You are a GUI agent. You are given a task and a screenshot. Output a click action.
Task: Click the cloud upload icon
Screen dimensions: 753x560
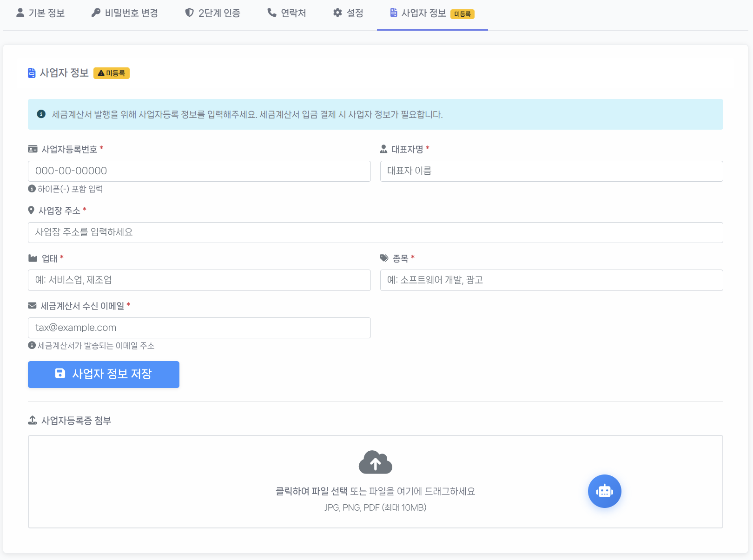pos(375,462)
